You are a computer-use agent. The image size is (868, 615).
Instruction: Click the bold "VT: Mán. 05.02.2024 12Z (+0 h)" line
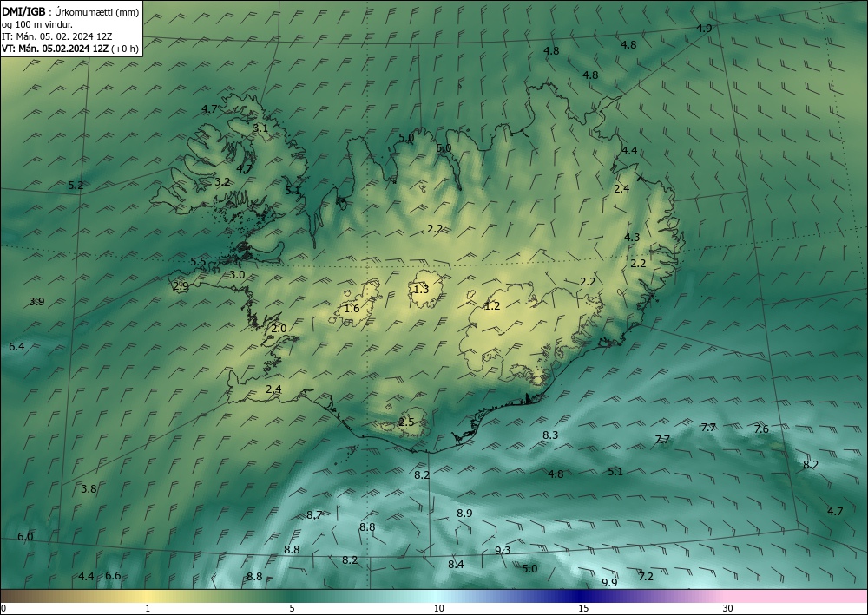(x=70, y=49)
